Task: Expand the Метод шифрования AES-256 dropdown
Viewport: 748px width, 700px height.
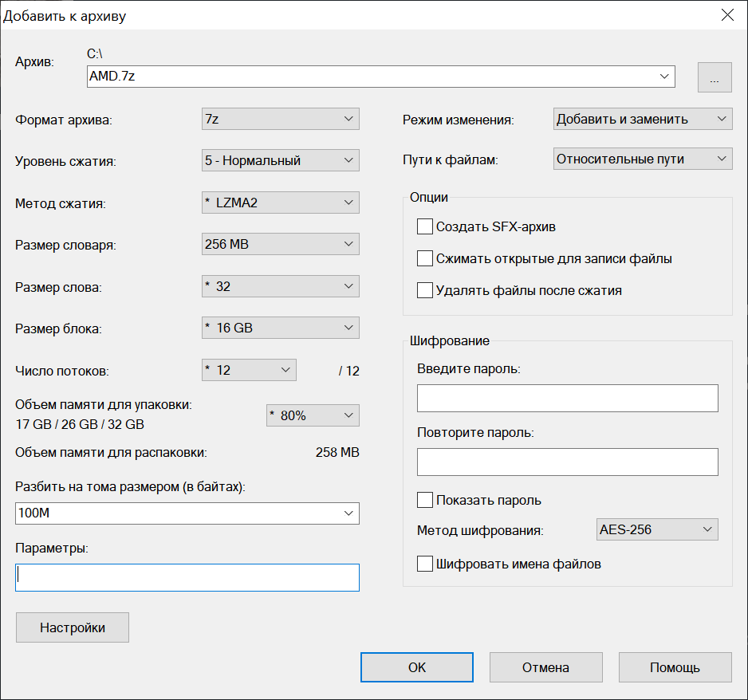Action: tap(656, 529)
